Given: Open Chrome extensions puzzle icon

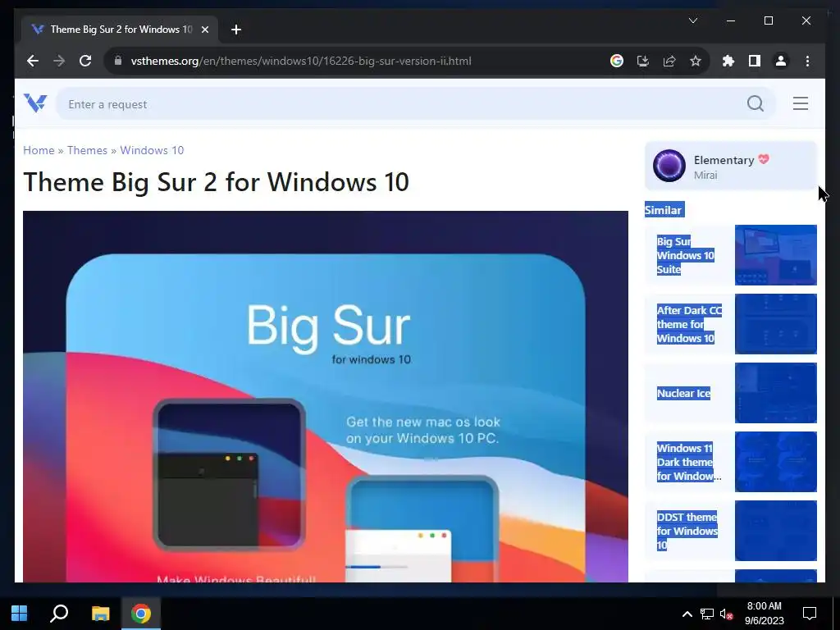Looking at the screenshot, I should [x=728, y=61].
